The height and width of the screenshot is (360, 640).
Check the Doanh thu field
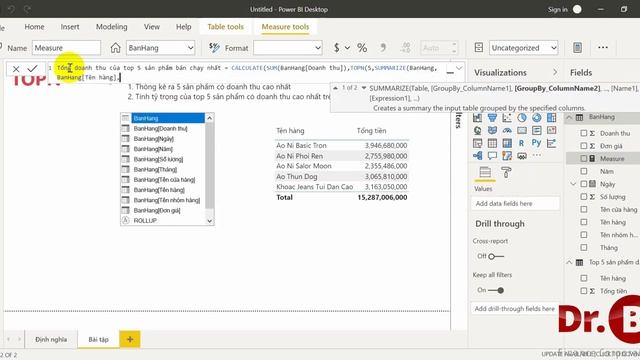(x=584, y=133)
